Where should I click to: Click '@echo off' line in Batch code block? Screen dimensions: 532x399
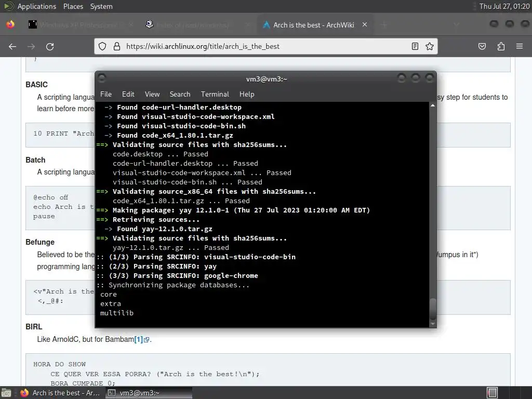click(x=50, y=197)
